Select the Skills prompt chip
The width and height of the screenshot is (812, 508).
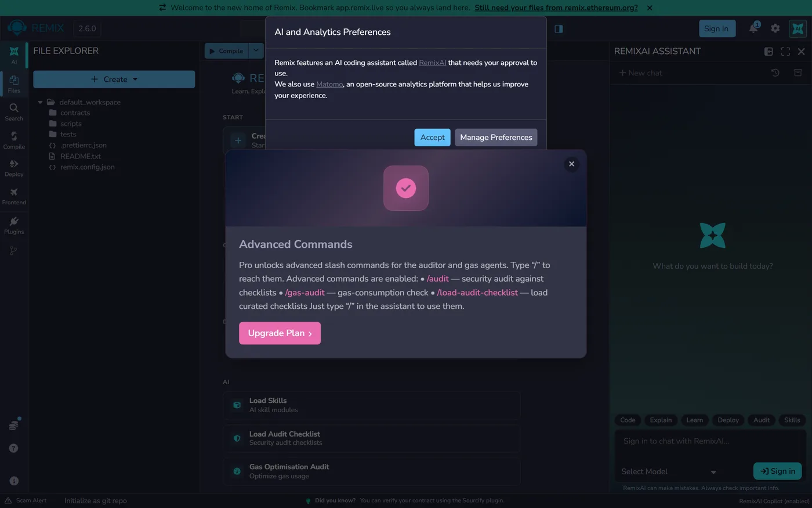coord(792,420)
